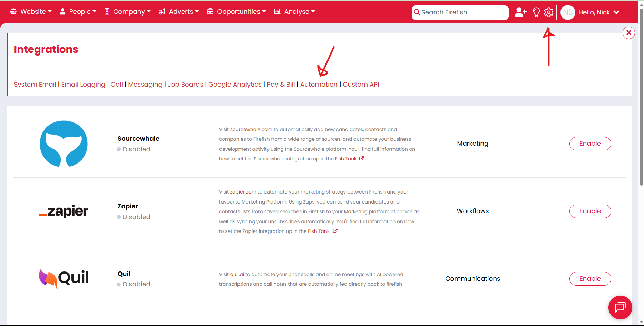Click the add person icon
644x326 pixels.
tap(520, 12)
